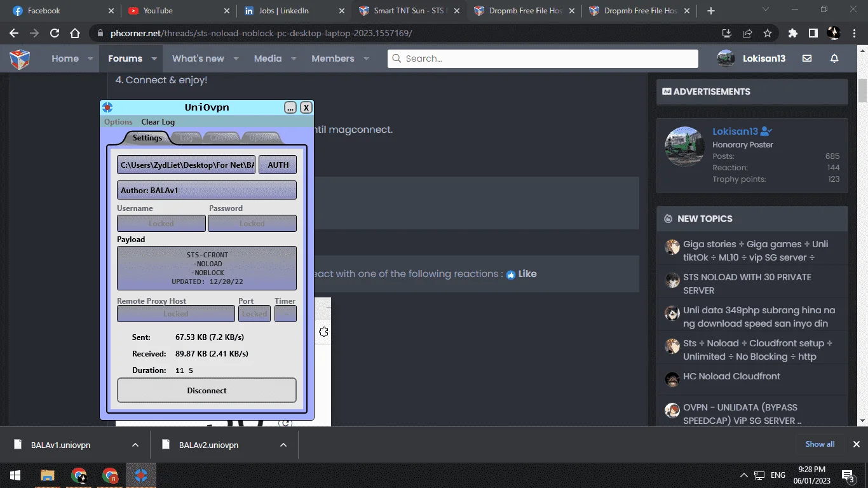Click the AUTH button
Viewport: 868px width, 488px height.
pos(278,165)
